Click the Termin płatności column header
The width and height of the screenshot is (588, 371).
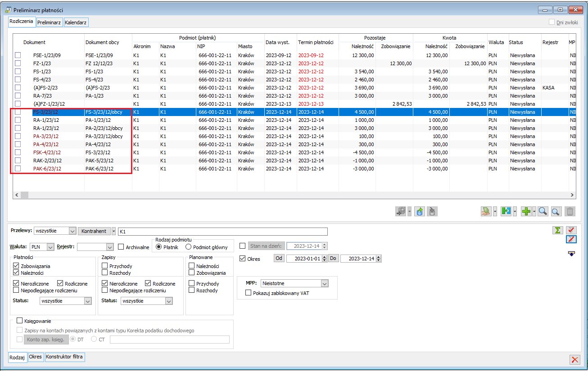pos(316,42)
